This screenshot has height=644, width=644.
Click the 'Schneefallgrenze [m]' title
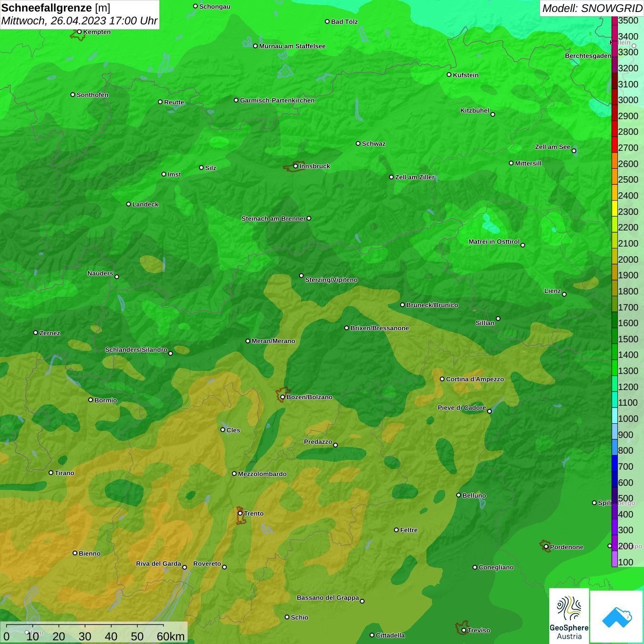[56, 8]
